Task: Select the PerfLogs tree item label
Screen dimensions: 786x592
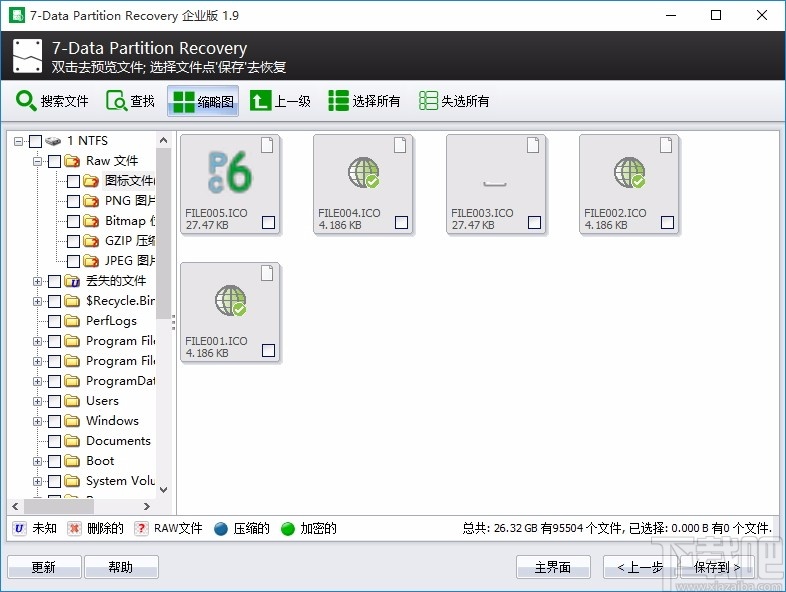Action: point(111,321)
